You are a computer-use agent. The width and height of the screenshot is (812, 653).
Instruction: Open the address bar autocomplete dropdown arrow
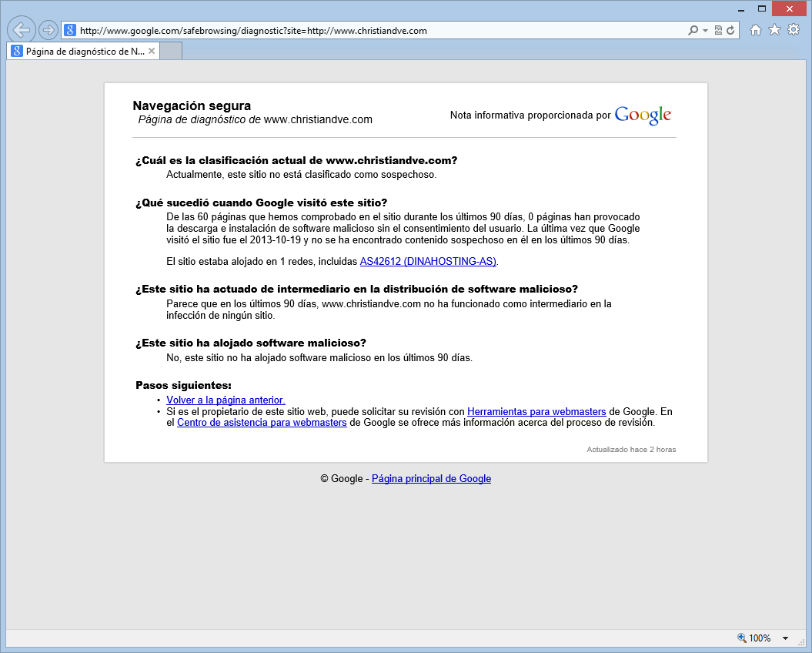[705, 31]
